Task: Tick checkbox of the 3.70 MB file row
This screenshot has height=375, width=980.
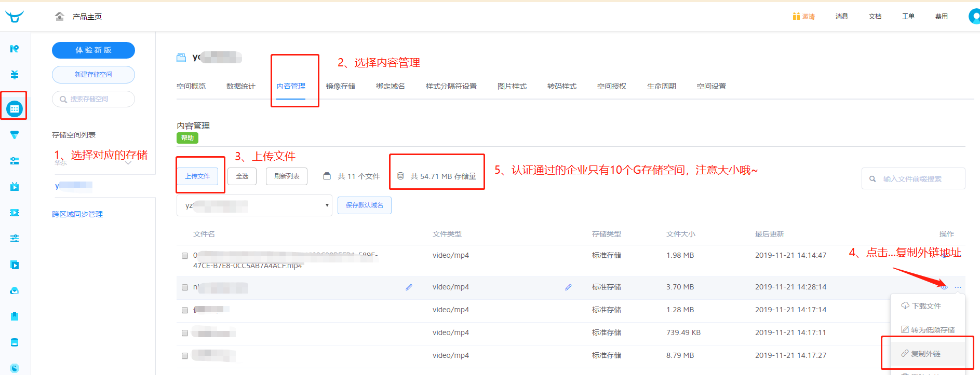Action: tap(185, 287)
